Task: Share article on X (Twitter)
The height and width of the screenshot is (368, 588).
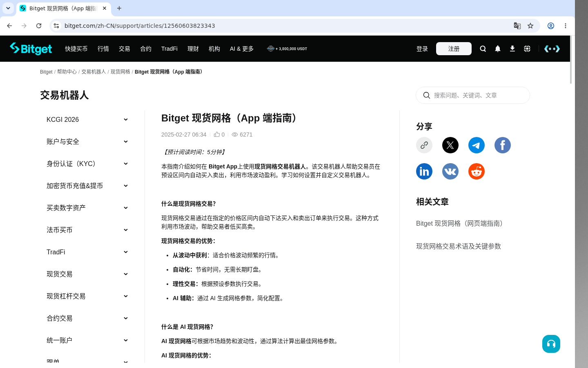Action: coord(450,145)
